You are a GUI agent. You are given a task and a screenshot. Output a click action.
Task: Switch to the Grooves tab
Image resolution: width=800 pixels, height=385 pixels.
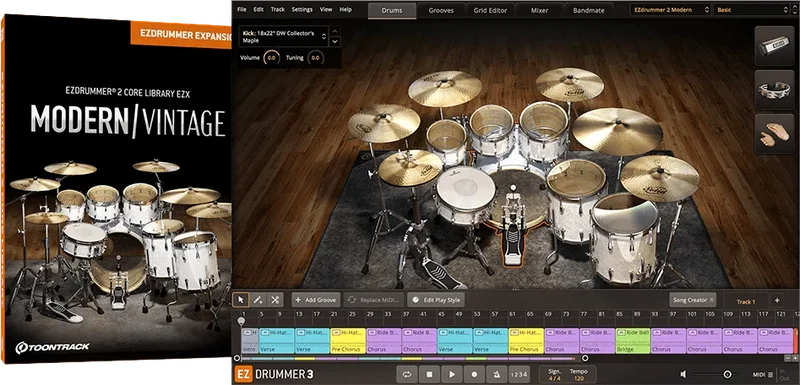441,10
